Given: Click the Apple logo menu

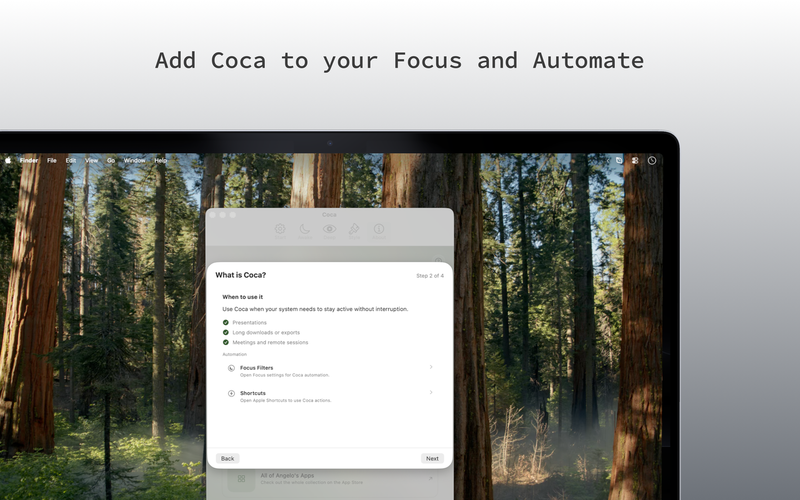Looking at the screenshot, I should (x=8, y=160).
